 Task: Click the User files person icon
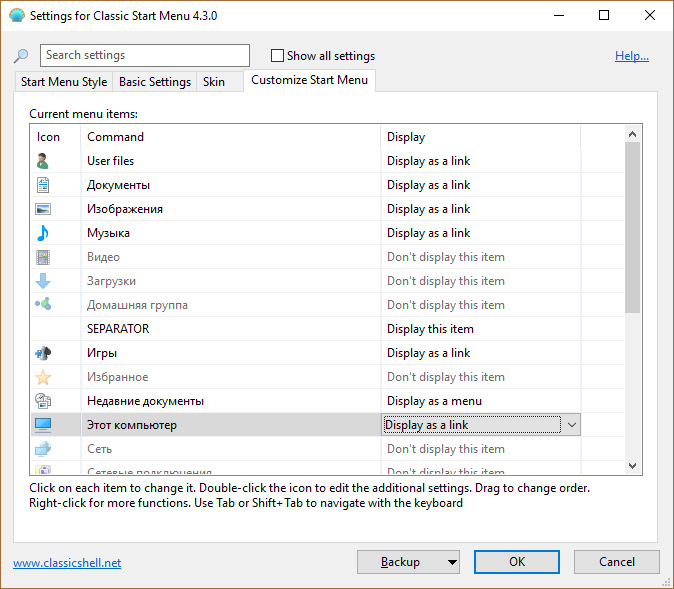pos(43,161)
